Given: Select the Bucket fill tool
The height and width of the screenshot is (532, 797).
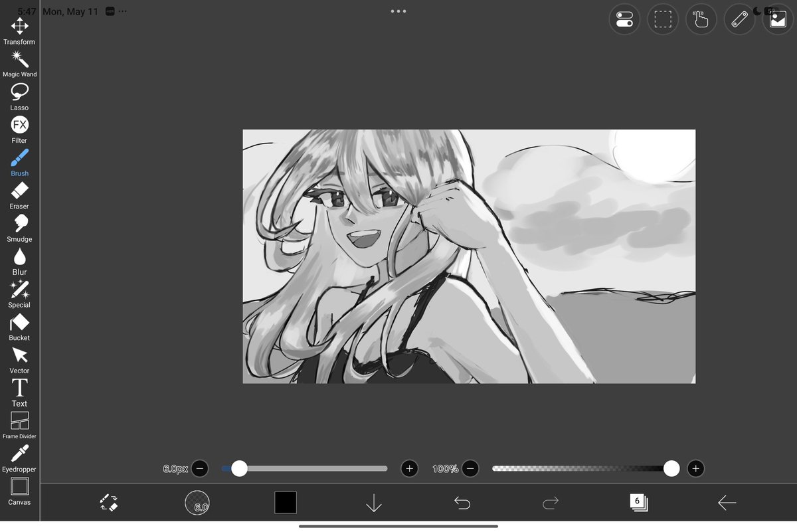Looking at the screenshot, I should pos(19,327).
